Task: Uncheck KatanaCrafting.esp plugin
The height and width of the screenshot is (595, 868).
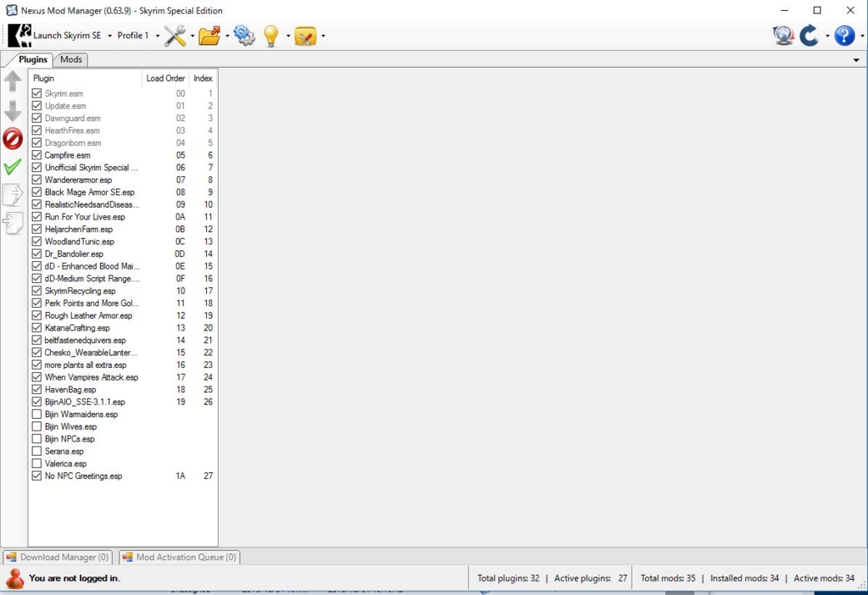Action: coord(36,328)
